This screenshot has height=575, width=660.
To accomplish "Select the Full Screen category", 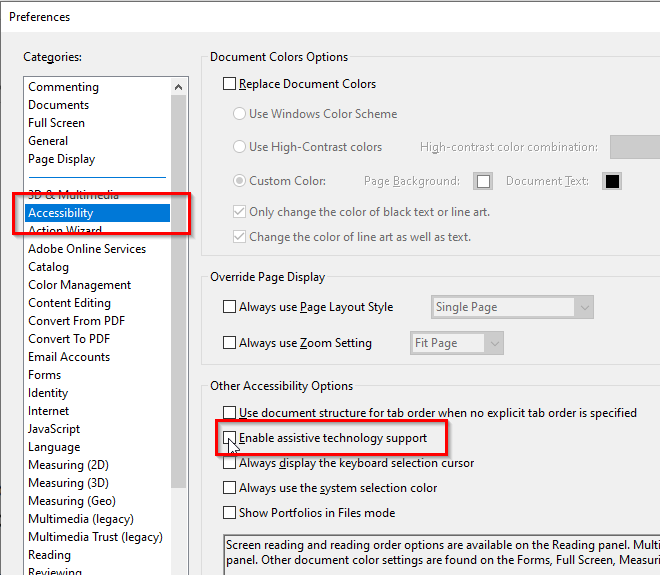I will [x=56, y=123].
